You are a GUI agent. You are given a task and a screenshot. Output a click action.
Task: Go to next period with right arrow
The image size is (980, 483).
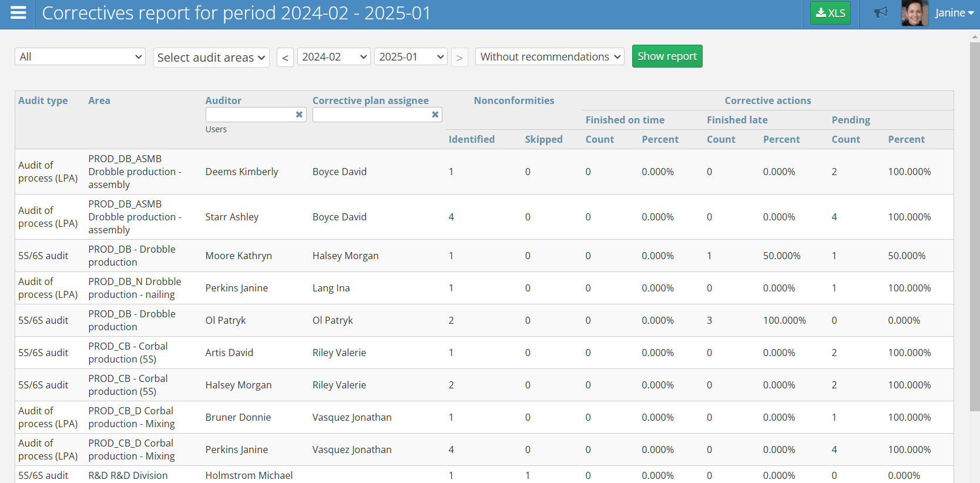[x=459, y=58]
